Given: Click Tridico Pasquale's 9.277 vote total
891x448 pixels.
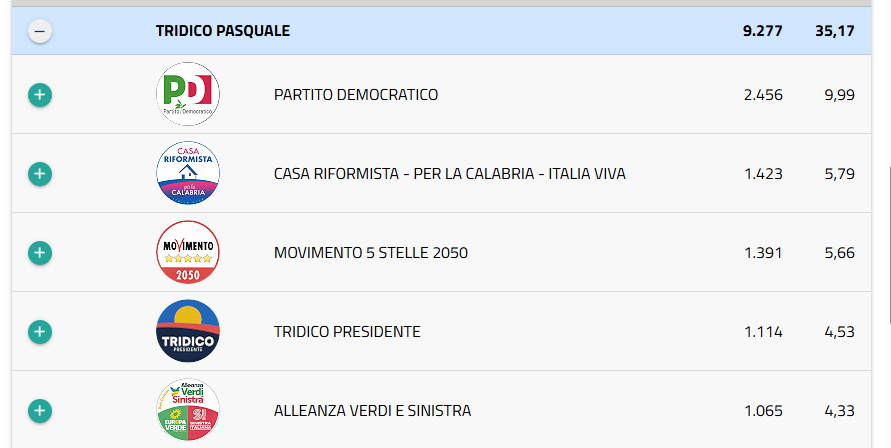Looking at the screenshot, I should tap(763, 31).
